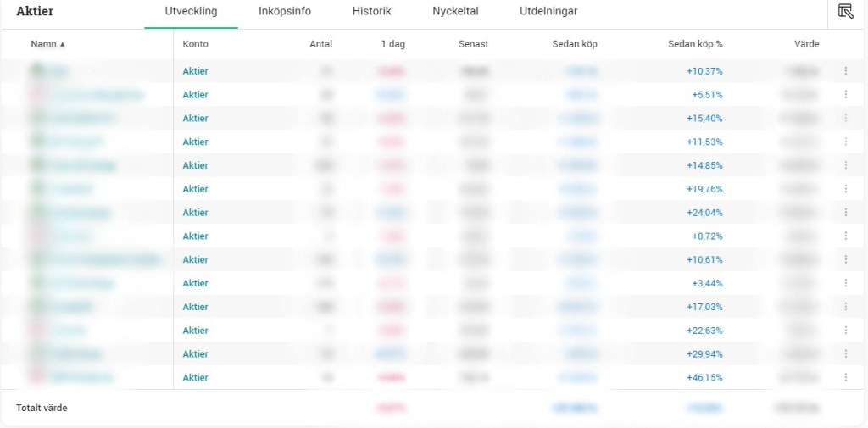This screenshot has width=868, height=428.
Task: Click the table settings icon in top-right corner
Action: click(x=845, y=11)
